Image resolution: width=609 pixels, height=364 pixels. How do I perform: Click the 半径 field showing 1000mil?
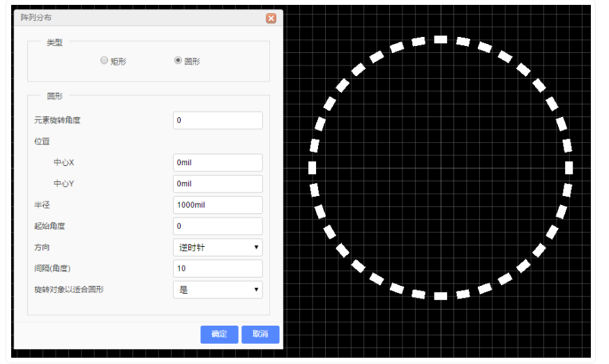[218, 205]
